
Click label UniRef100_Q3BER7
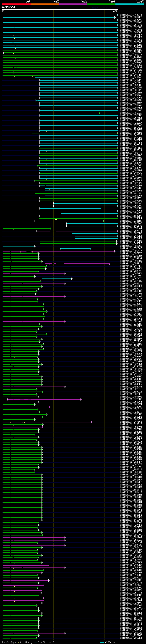131,103
